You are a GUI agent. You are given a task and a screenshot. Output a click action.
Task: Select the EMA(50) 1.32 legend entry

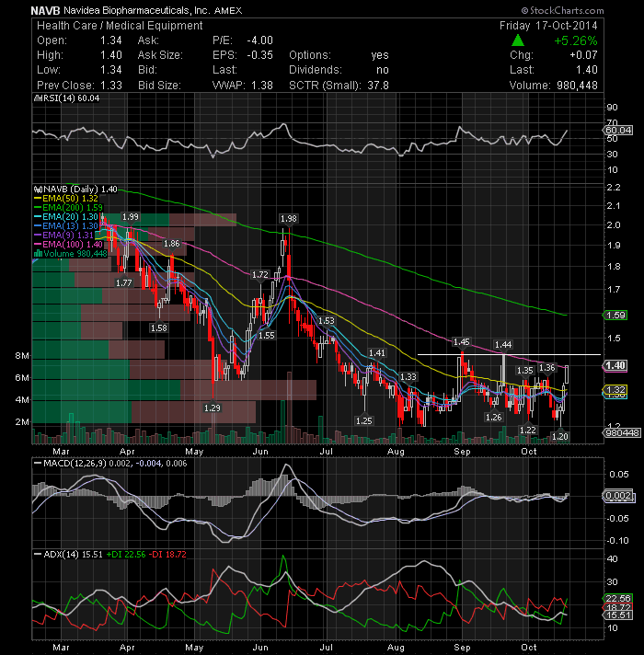tap(66, 198)
